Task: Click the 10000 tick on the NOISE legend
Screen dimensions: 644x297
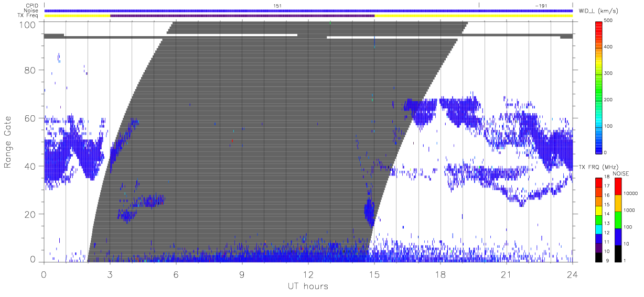Action: click(x=631, y=193)
